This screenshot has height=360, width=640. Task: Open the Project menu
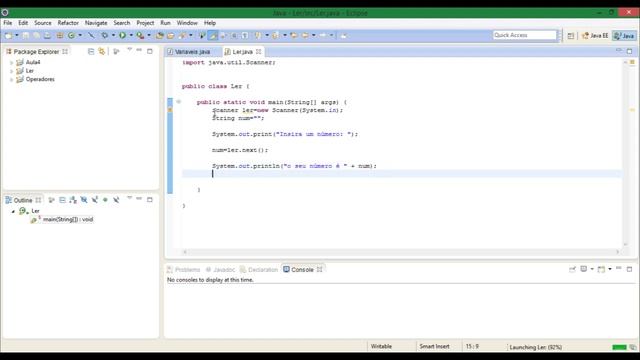pos(145,23)
